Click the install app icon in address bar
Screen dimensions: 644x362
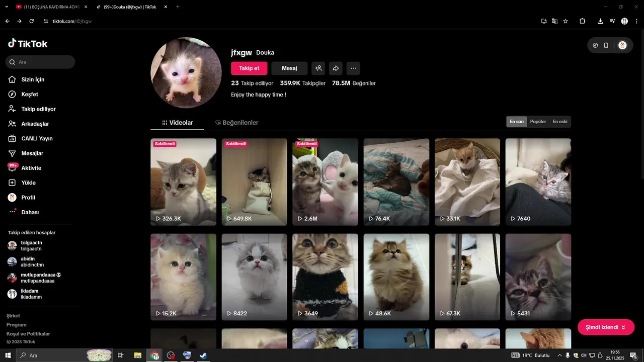click(544, 21)
